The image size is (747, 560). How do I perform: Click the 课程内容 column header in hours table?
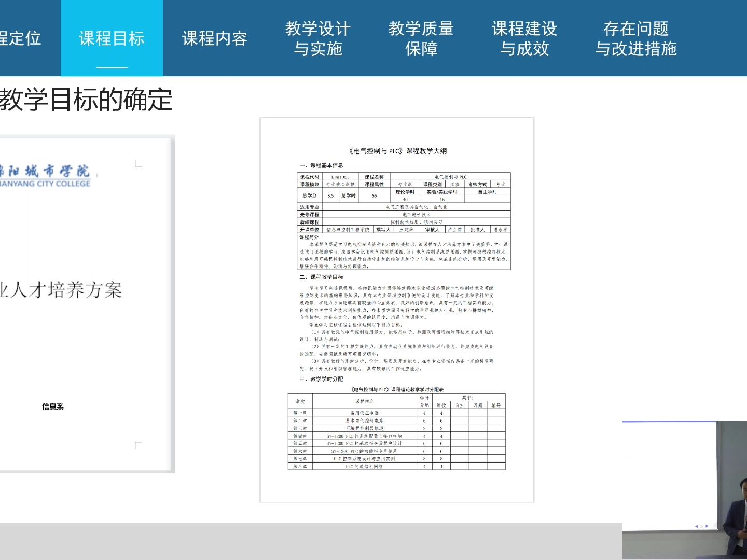pyautogui.click(x=365, y=401)
